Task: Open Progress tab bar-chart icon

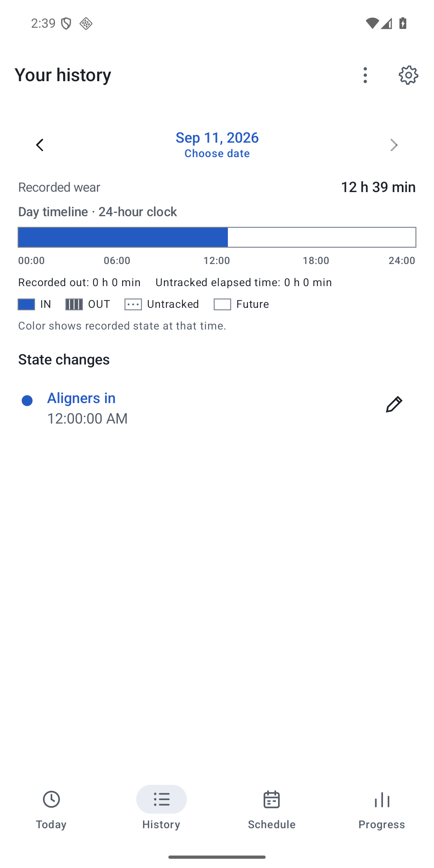Action: pyautogui.click(x=382, y=799)
